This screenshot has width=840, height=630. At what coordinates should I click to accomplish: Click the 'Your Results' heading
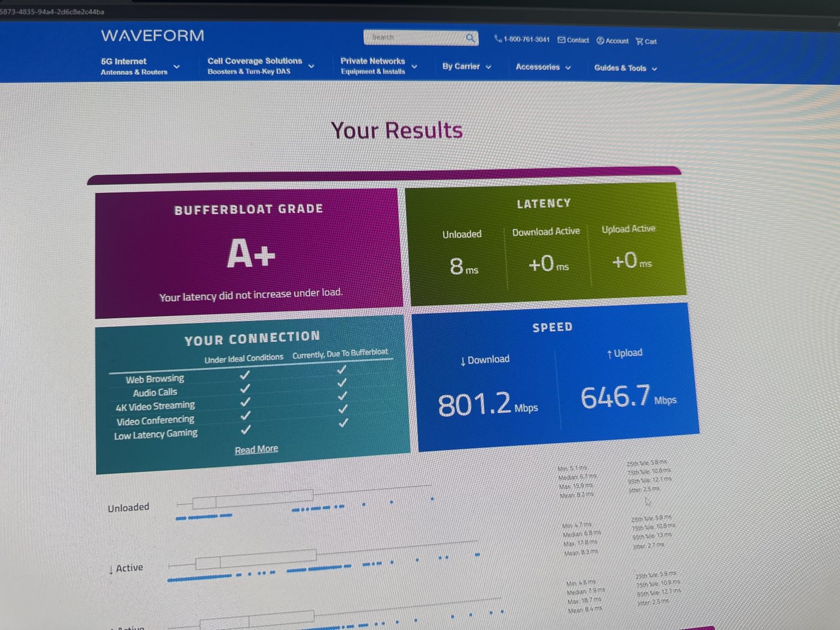tap(397, 130)
